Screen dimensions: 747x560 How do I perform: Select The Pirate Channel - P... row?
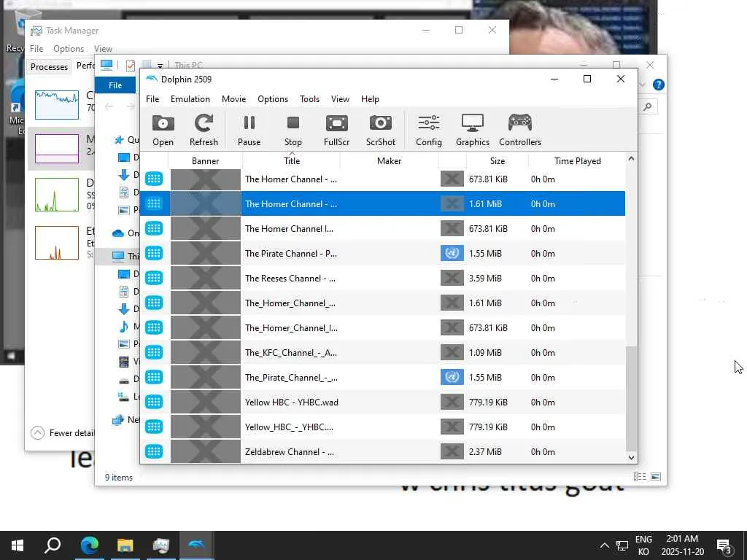click(x=382, y=253)
